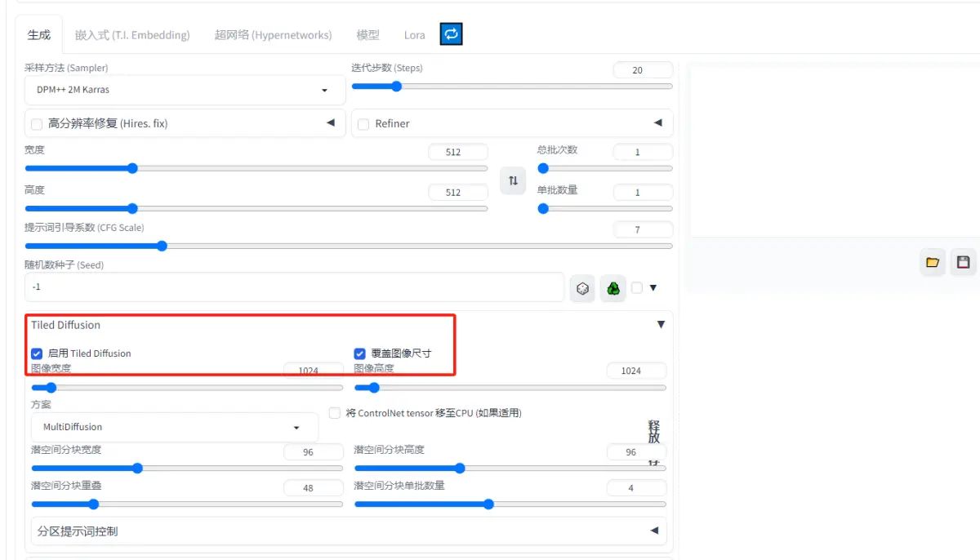This screenshot has width=980, height=560.
Task: Click the save floppy disk icon
Action: click(964, 262)
